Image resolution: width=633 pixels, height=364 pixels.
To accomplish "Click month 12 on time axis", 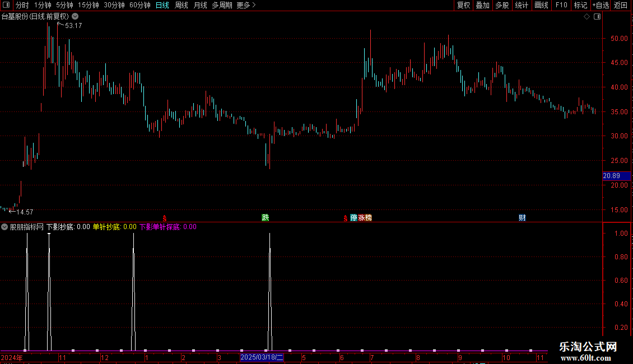I will [105, 357].
